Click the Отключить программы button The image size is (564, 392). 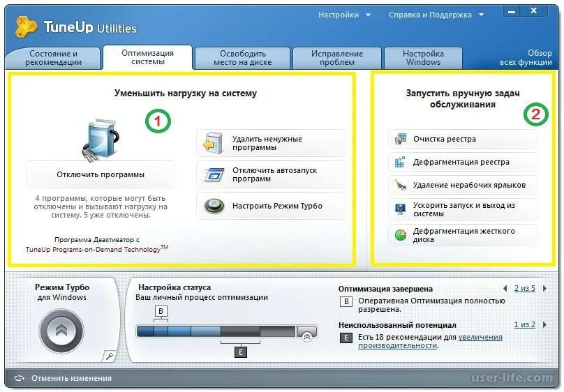pyautogui.click(x=101, y=174)
